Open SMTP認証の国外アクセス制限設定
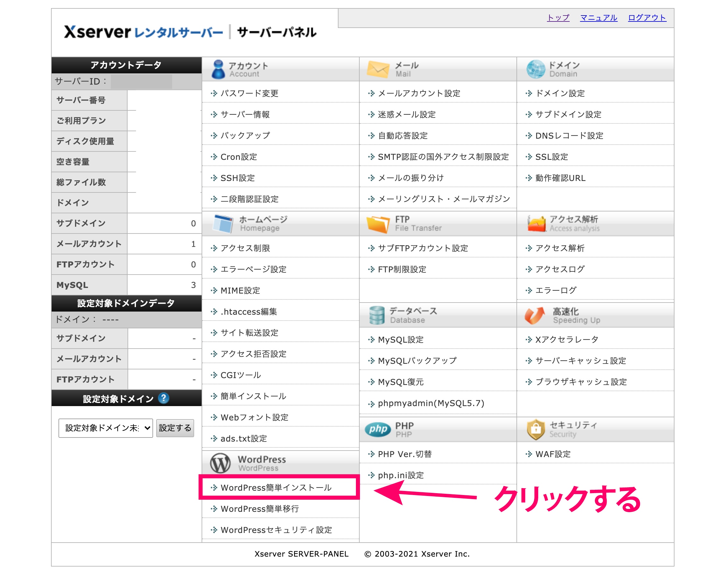728x574 pixels. (x=443, y=157)
